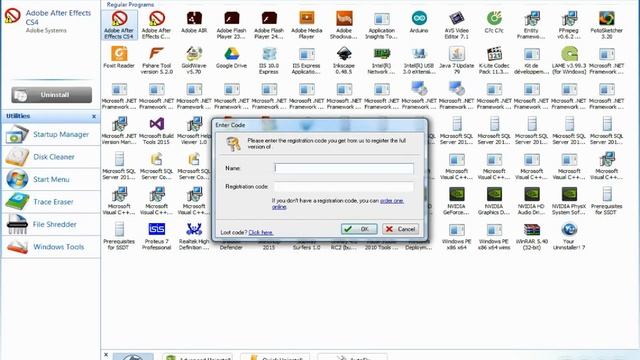Select Realtek High Definition audio icon
Viewport: 640px width, 360px height.
click(x=194, y=236)
